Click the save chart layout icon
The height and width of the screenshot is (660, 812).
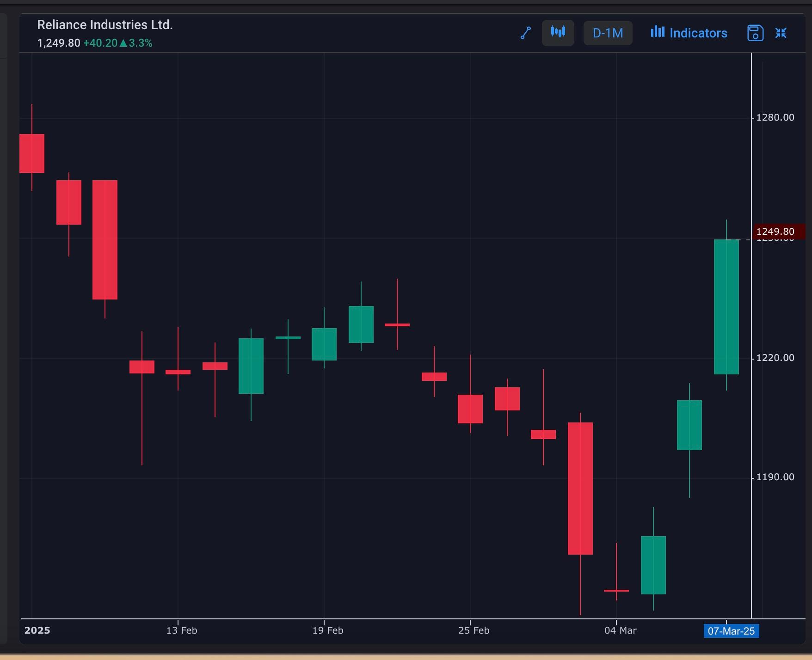(x=755, y=33)
